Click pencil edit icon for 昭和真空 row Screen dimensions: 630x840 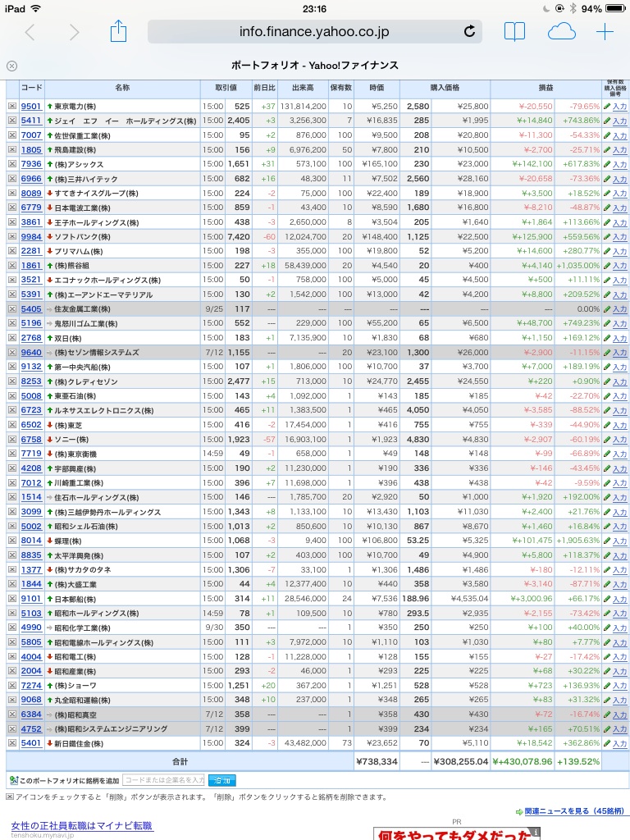point(607,714)
